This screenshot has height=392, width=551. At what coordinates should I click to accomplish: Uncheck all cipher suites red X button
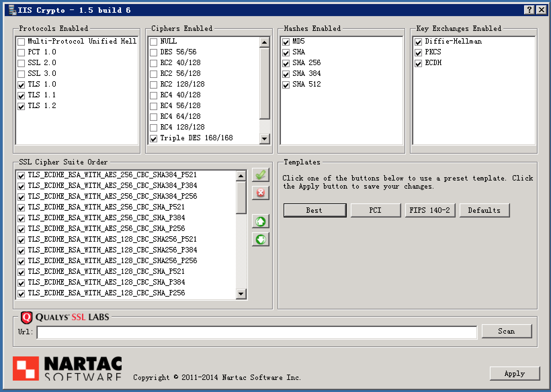click(x=260, y=193)
